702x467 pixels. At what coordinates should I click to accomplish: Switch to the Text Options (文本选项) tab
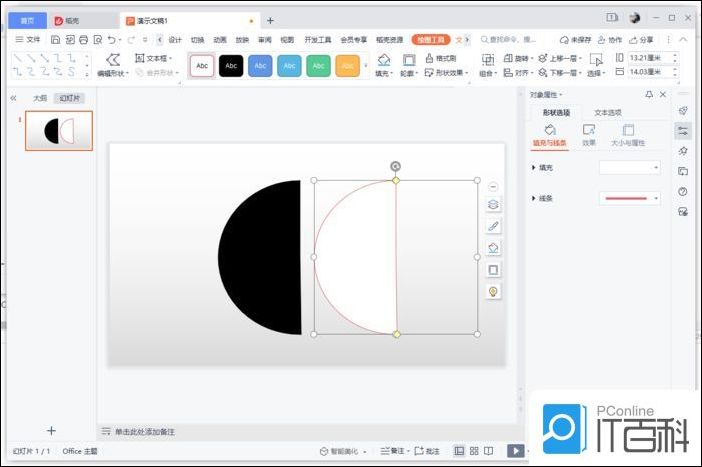607,112
